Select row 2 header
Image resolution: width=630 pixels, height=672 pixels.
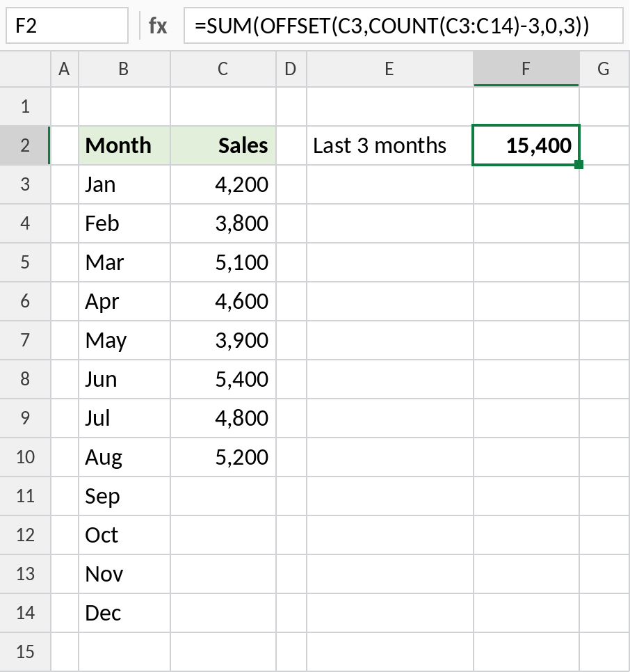(x=25, y=145)
